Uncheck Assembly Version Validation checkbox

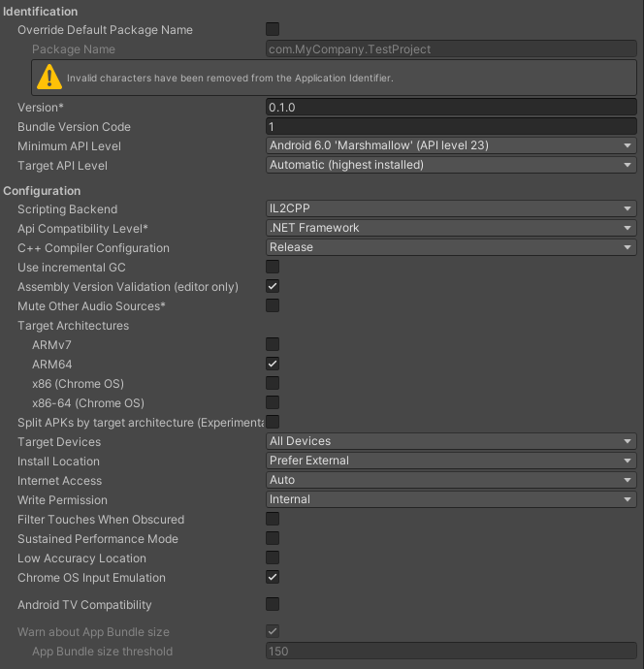point(273,286)
